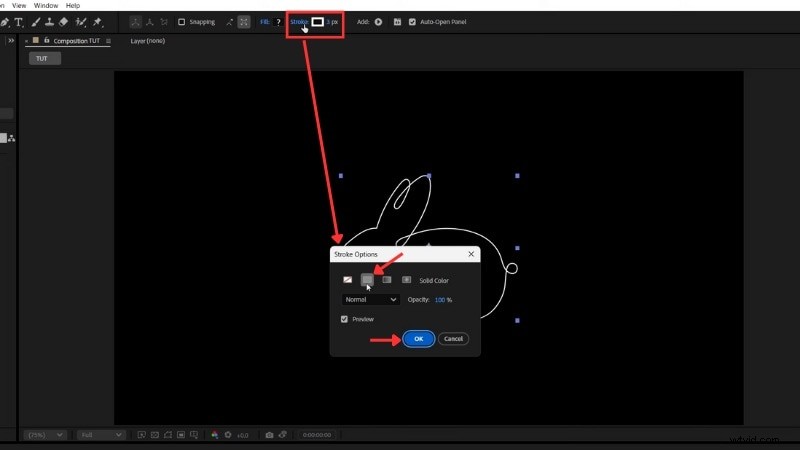Toggle the transparency grid icon
800x450 pixels.
[x=155, y=435]
